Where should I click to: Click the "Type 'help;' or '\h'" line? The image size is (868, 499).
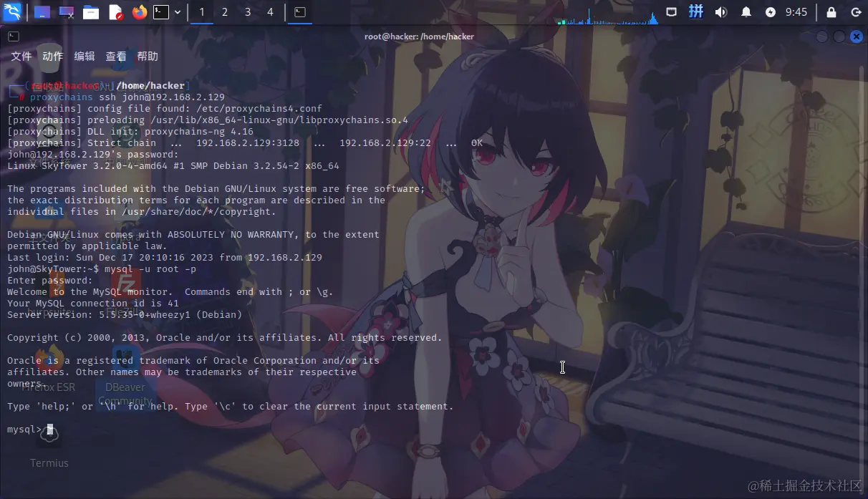tap(231, 407)
